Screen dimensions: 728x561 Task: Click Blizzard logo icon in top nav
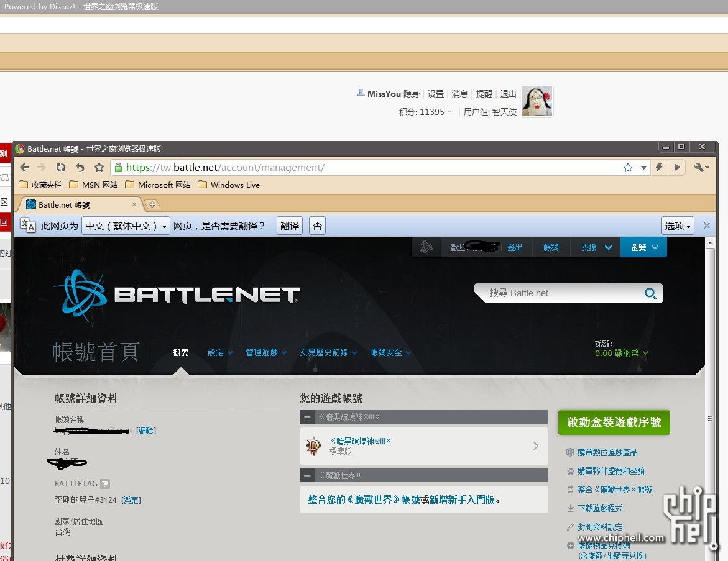pos(426,247)
